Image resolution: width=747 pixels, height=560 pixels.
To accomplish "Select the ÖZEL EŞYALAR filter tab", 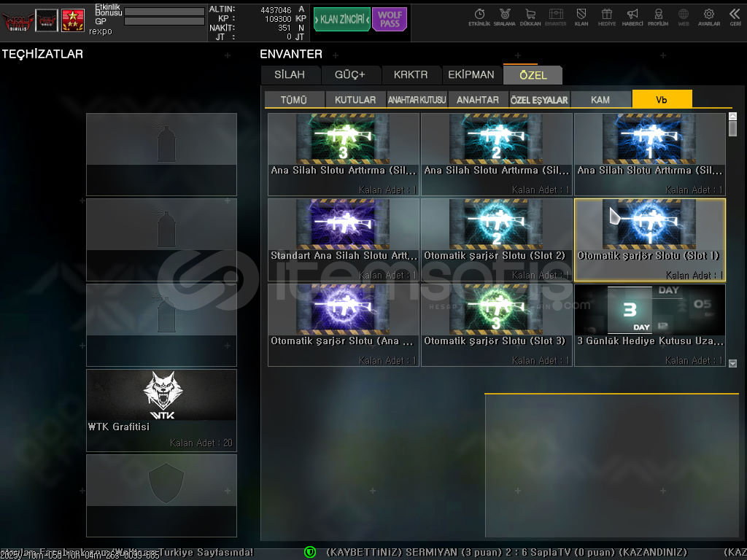I will (x=539, y=99).
